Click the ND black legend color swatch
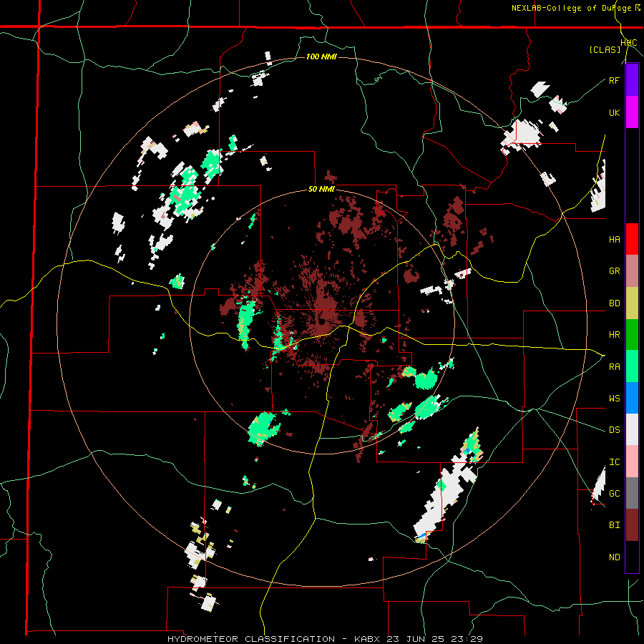The image size is (644, 644). (x=632, y=557)
